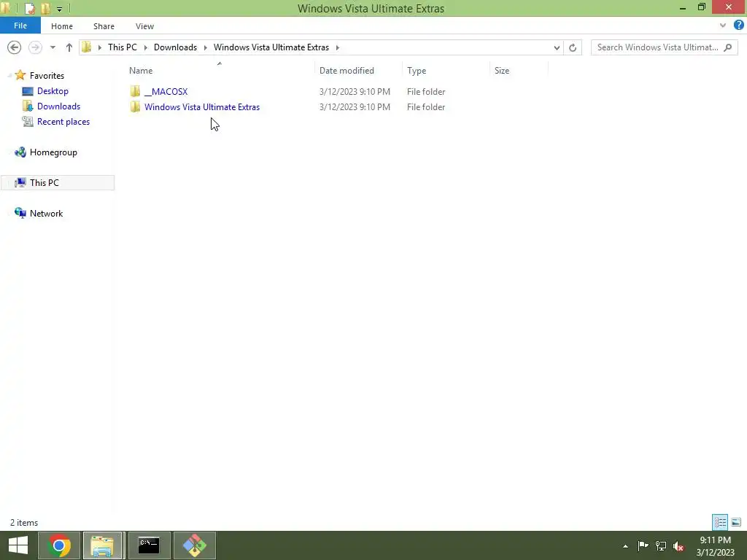Open Customize Quick Access Toolbar dropdown

(59, 9)
